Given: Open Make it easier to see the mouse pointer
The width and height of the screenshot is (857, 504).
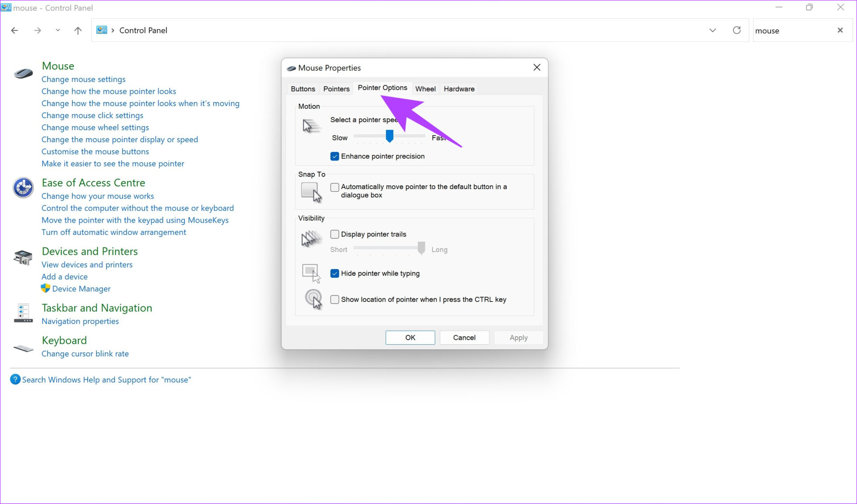Looking at the screenshot, I should [113, 164].
